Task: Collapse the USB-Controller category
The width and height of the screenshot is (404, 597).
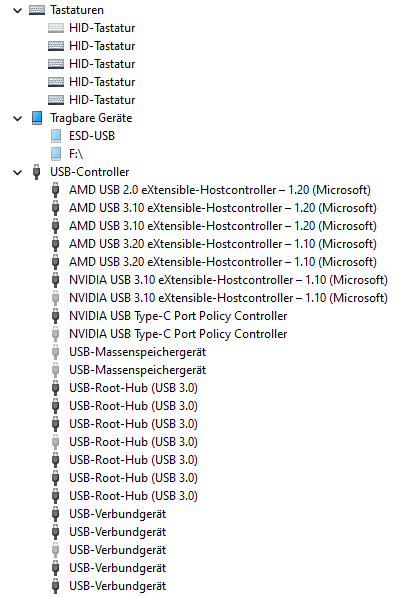Action: (x=18, y=172)
